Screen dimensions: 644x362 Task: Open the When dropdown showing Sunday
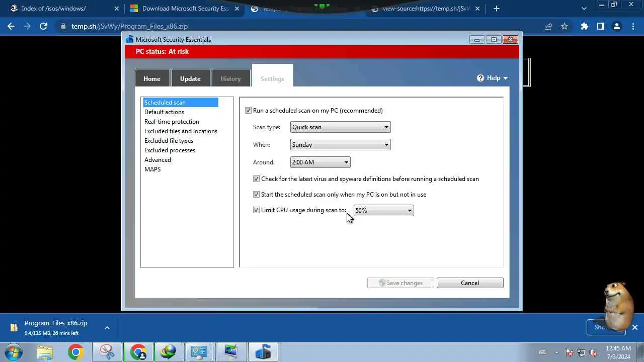(341, 145)
